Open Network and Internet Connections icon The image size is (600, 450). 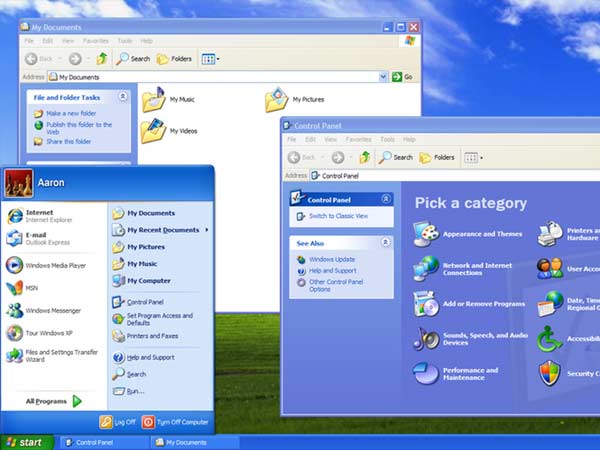click(426, 267)
